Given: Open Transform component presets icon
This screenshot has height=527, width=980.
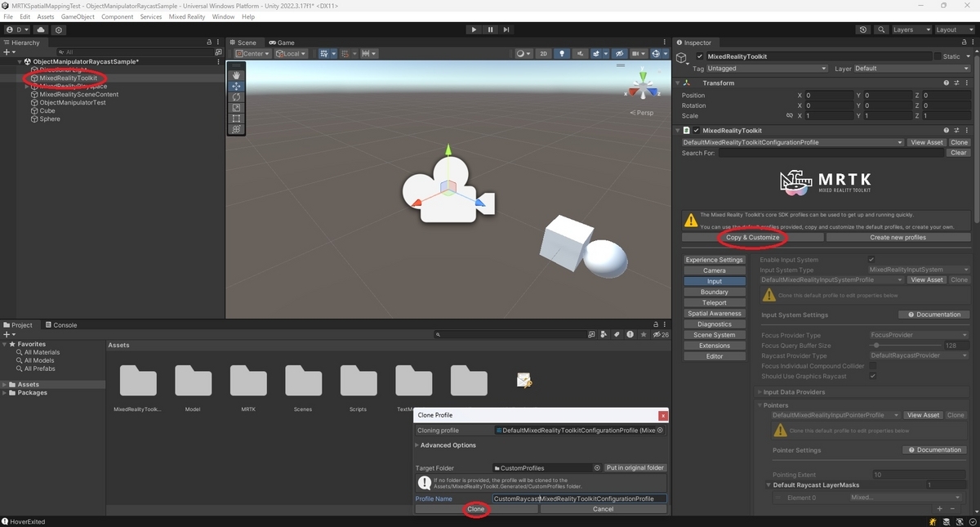Looking at the screenshot, I should (957, 83).
